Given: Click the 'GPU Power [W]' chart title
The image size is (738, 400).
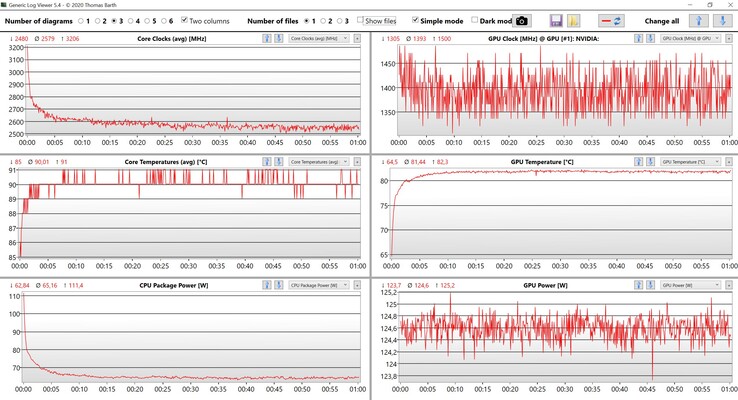Looking at the screenshot, I should (545, 285).
